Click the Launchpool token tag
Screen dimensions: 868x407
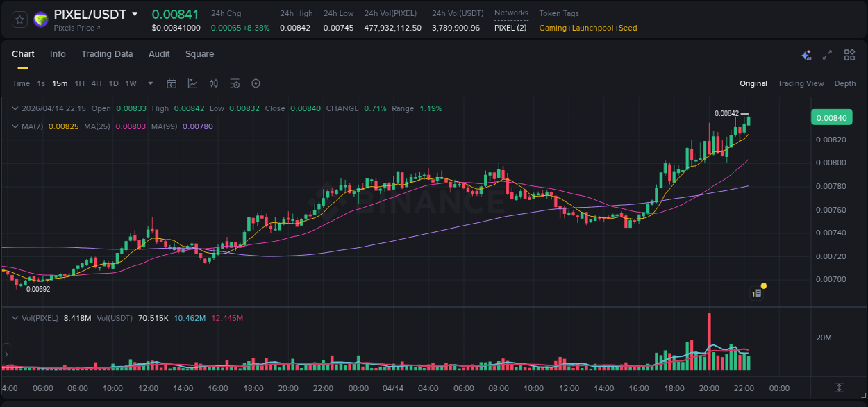point(592,28)
